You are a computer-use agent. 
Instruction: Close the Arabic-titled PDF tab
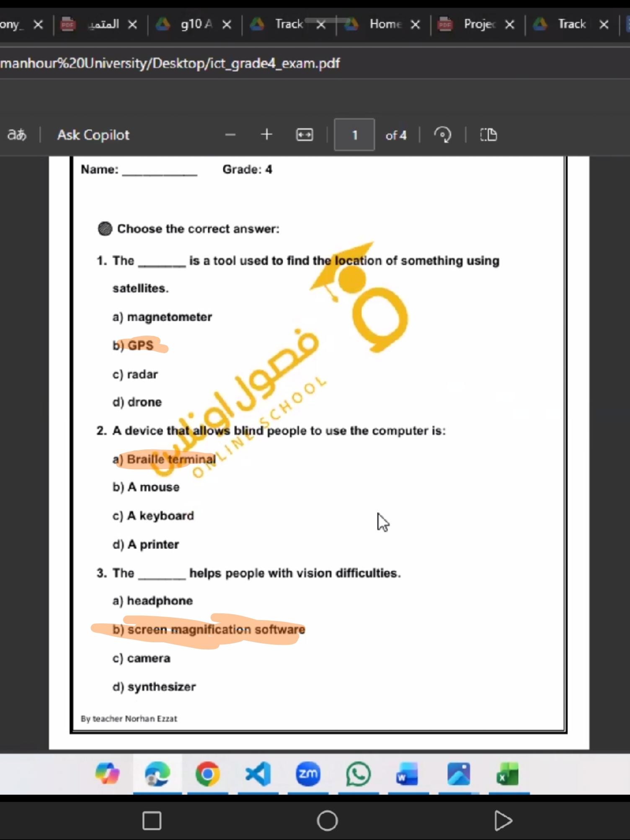click(132, 25)
